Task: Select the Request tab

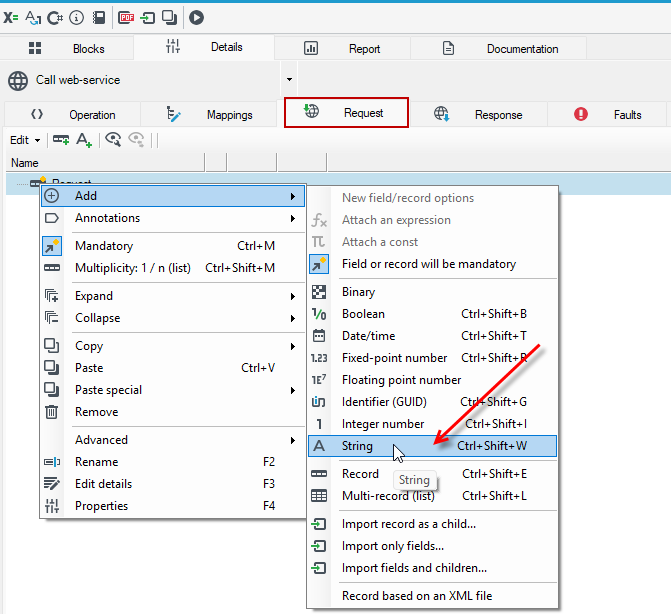Action: click(x=346, y=113)
